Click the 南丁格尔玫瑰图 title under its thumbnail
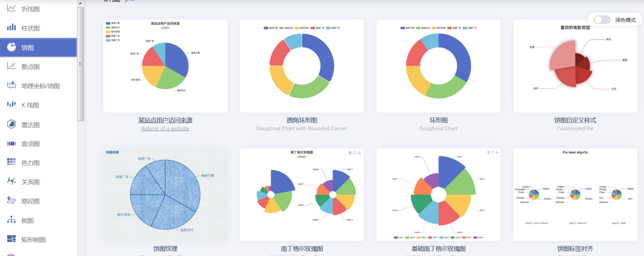The height and width of the screenshot is (256, 644). (x=302, y=249)
